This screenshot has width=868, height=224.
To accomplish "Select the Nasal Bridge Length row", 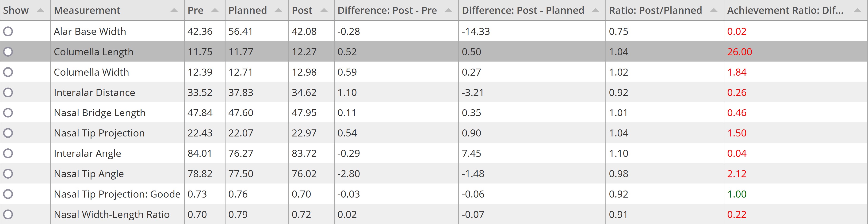I will (x=434, y=113).
